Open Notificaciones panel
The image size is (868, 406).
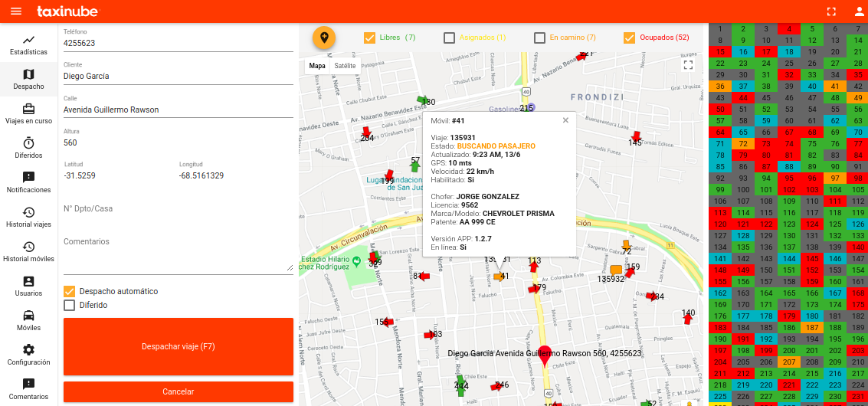click(28, 182)
